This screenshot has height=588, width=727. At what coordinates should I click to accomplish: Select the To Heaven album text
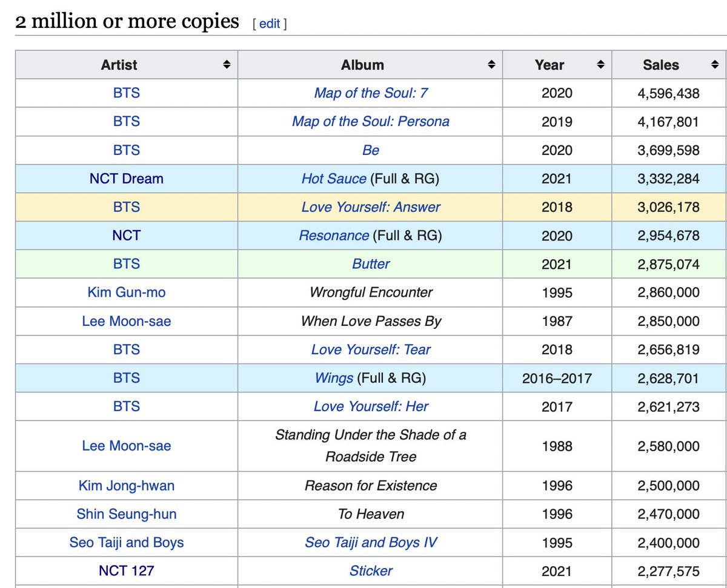[371, 514]
